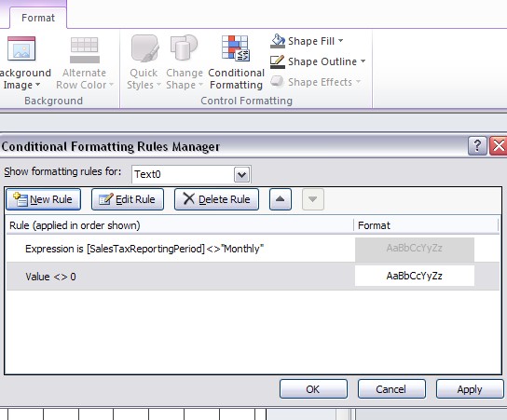This screenshot has width=507, height=420.
Task: Click the Shape Fill paint bucket icon
Action: pyautogui.click(x=278, y=41)
